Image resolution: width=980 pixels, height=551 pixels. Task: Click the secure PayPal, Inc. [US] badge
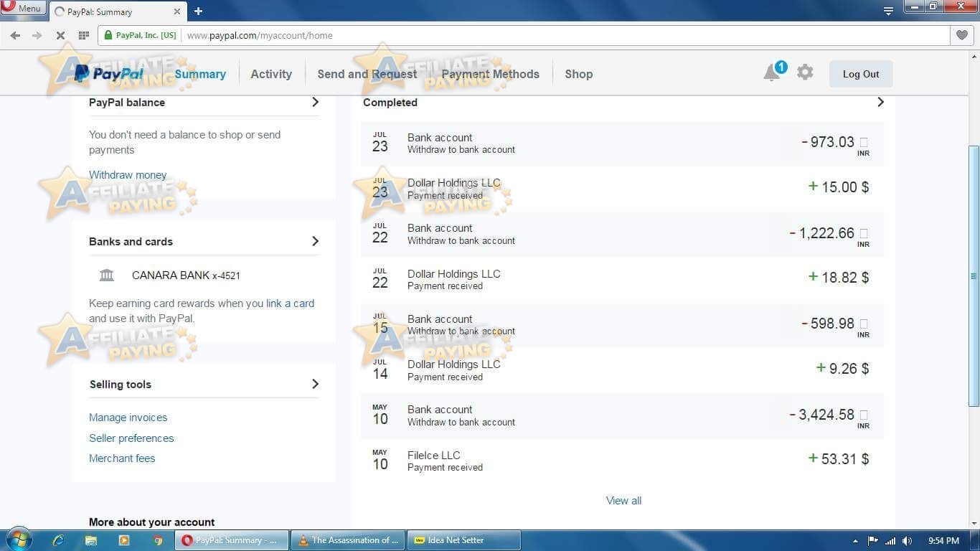(141, 35)
